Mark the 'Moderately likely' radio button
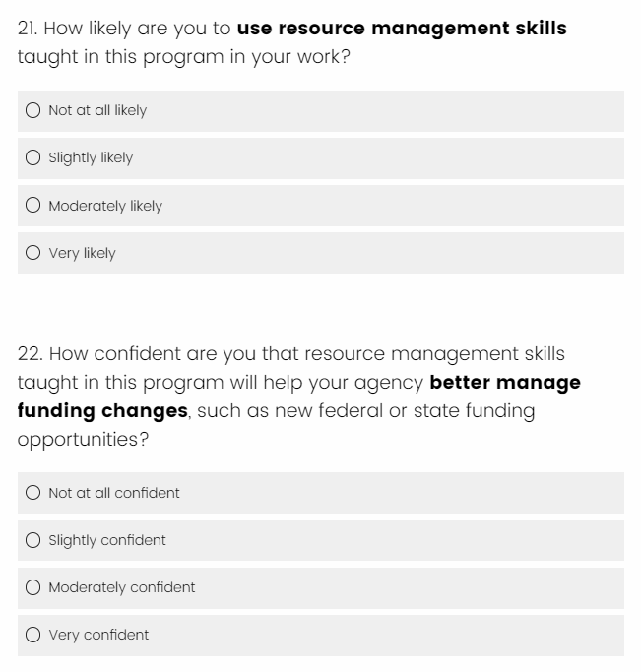Screen dimensions: 641x672 (33, 206)
